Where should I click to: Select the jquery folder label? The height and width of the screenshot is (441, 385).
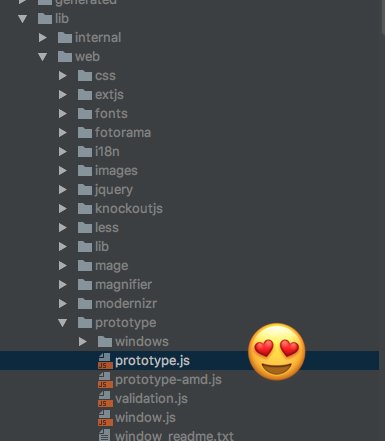point(114,190)
